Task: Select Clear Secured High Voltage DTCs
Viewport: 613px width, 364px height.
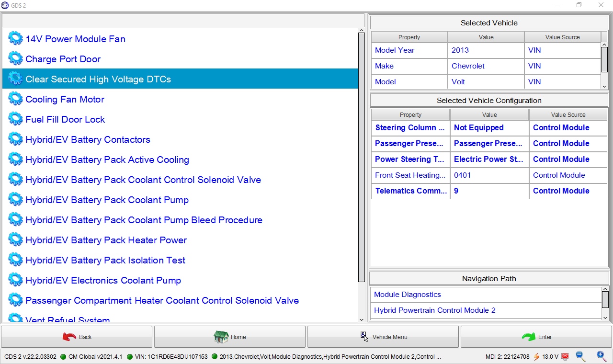Action: 180,79
